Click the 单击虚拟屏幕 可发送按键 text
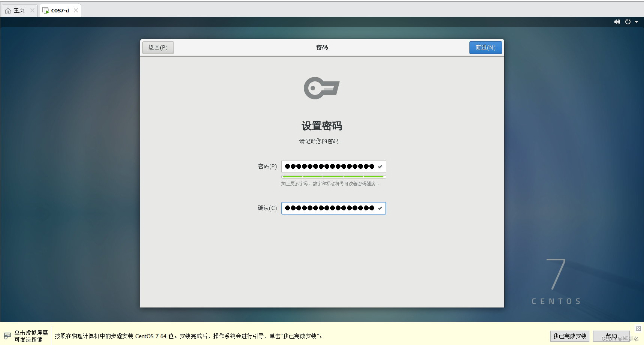This screenshot has height=345, width=644. point(31,336)
